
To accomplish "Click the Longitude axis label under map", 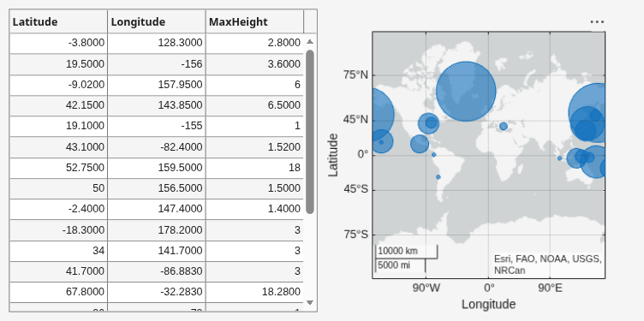I will (x=488, y=305).
